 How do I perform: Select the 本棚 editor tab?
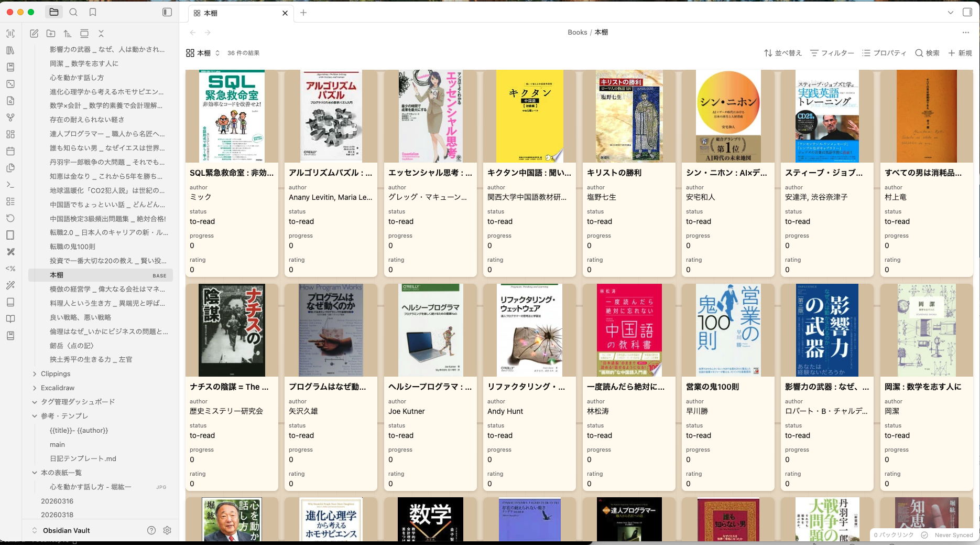click(x=241, y=13)
